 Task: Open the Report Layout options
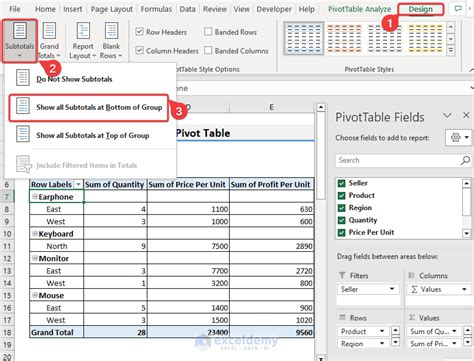pyautogui.click(x=83, y=41)
